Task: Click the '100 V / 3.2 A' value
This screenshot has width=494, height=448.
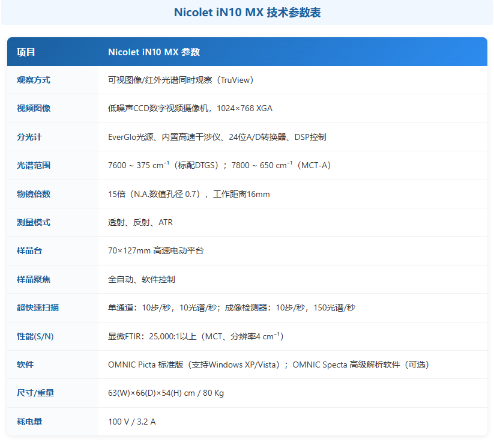Action: coord(131,422)
